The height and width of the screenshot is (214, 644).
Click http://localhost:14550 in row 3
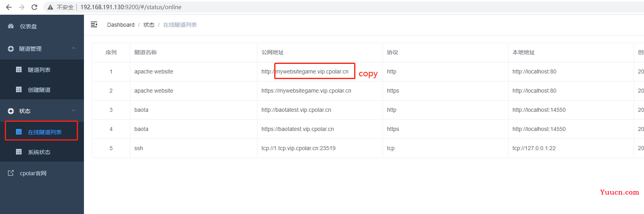click(539, 110)
